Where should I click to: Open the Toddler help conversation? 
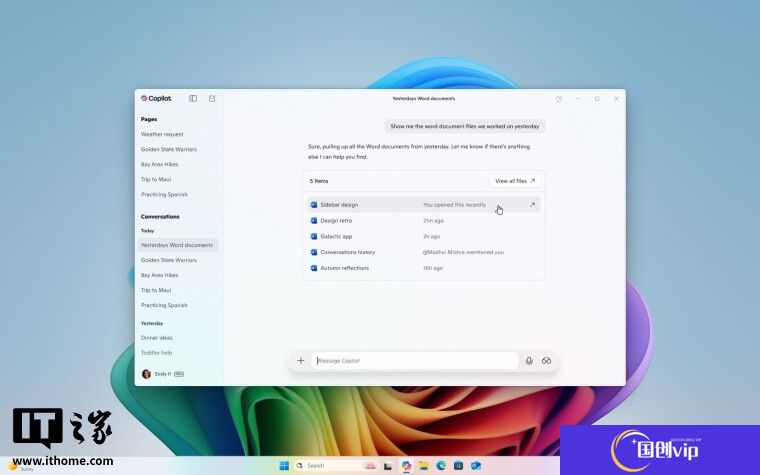click(x=157, y=353)
